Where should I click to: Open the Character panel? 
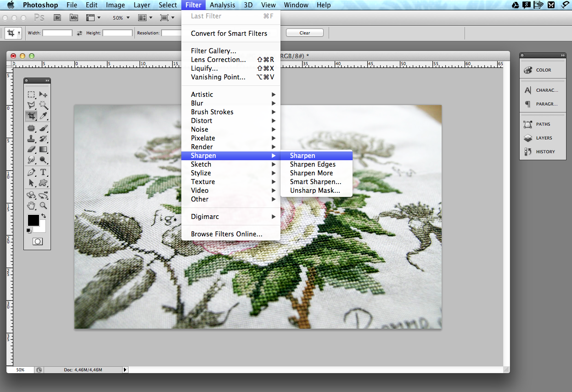(543, 90)
